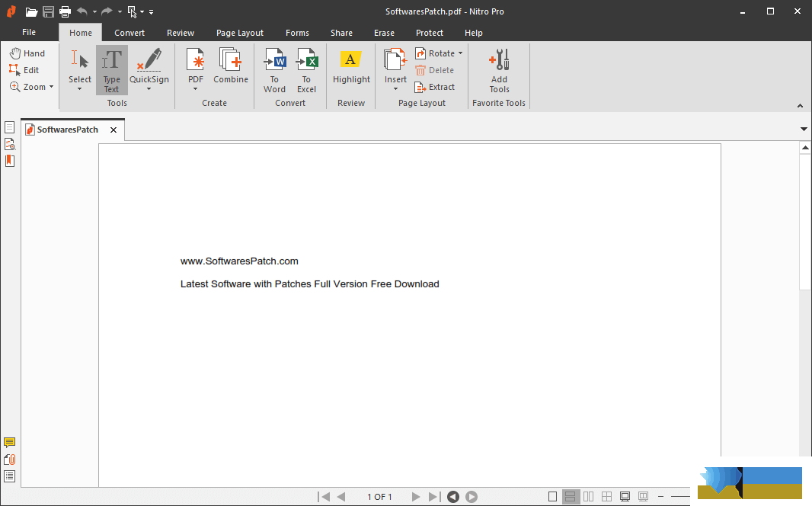
Task: Click the Save floppy disk icon
Action: [x=48, y=11]
